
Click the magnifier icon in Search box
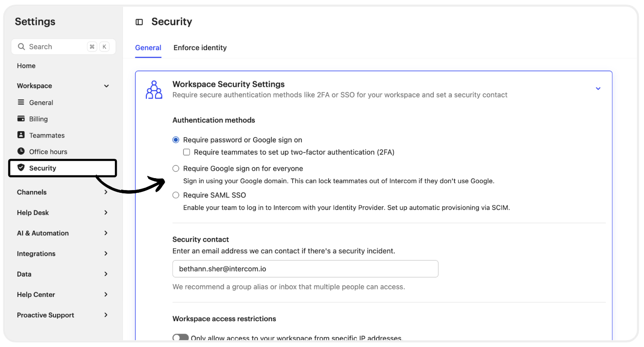point(21,46)
